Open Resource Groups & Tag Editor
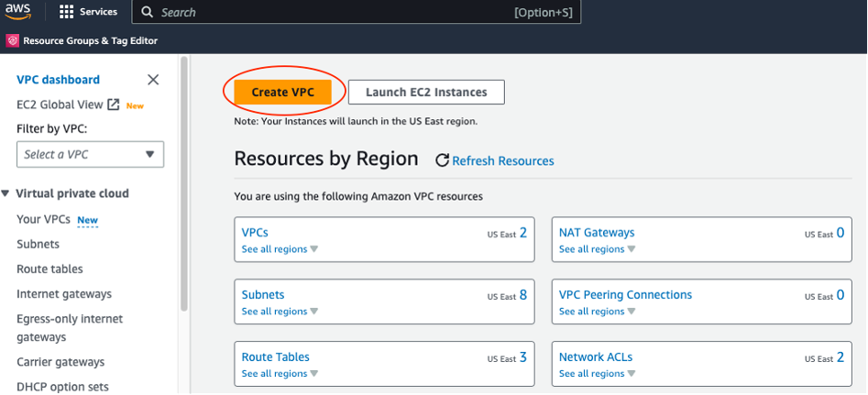 tap(90, 41)
